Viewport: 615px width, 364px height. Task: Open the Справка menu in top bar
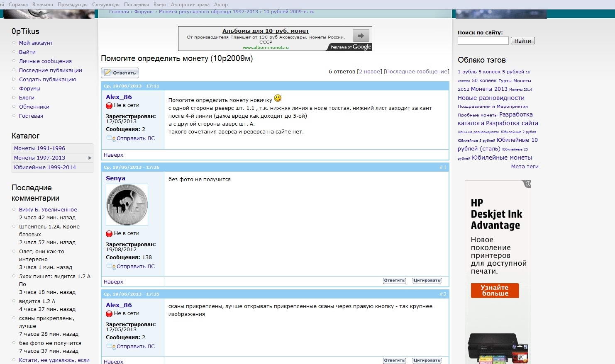tap(18, 5)
